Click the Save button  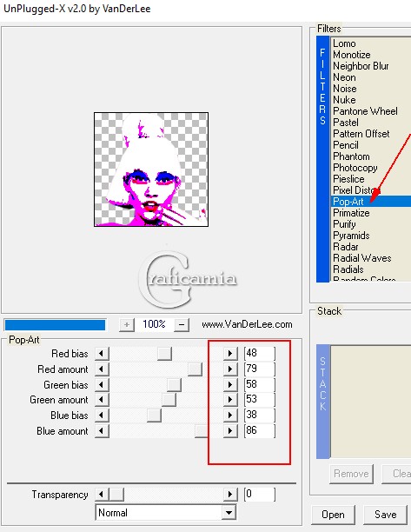coord(385,515)
